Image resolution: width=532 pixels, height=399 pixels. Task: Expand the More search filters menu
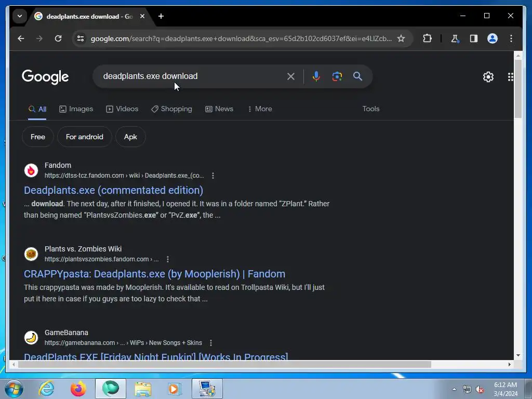(x=260, y=109)
